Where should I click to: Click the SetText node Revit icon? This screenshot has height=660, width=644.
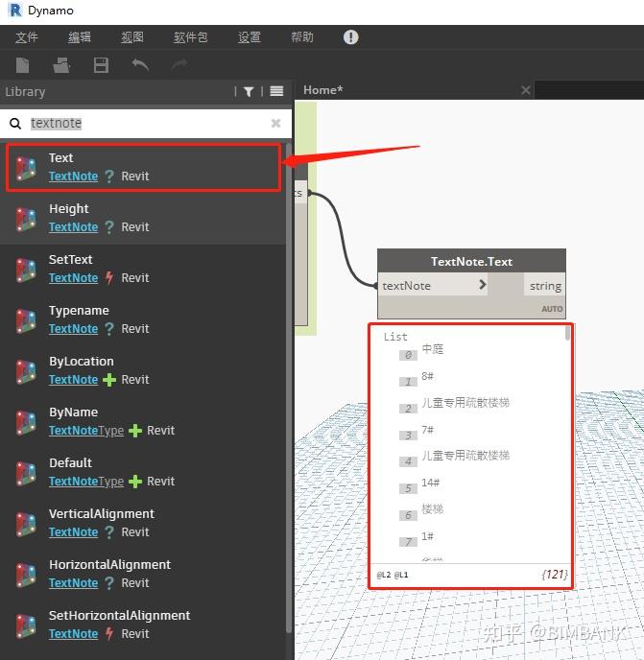pyautogui.click(x=26, y=270)
